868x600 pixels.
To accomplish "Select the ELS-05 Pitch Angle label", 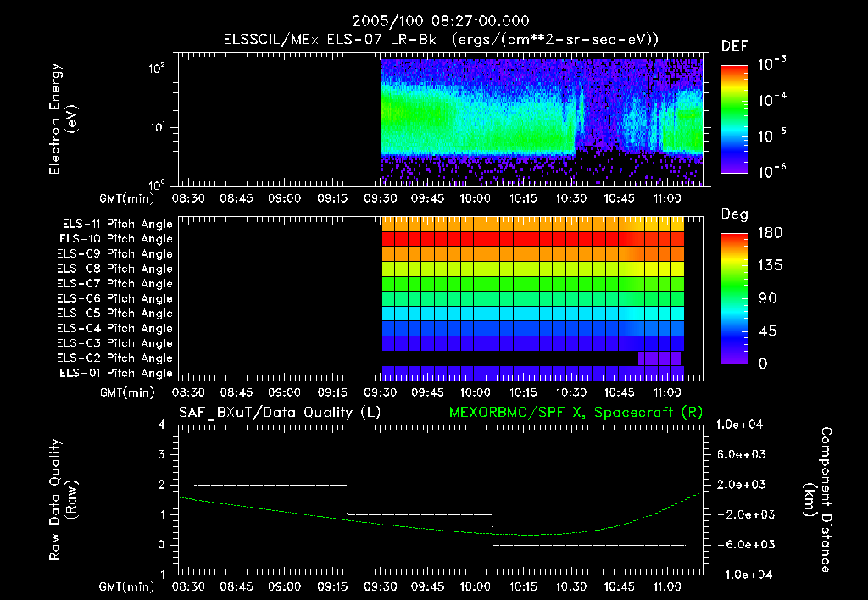I will pos(114,314).
